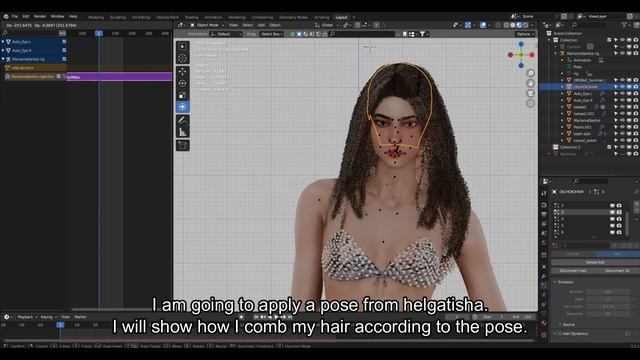Screen dimensions: 640x360
Task: Open the Output properties tab
Action: [x=544, y=214]
